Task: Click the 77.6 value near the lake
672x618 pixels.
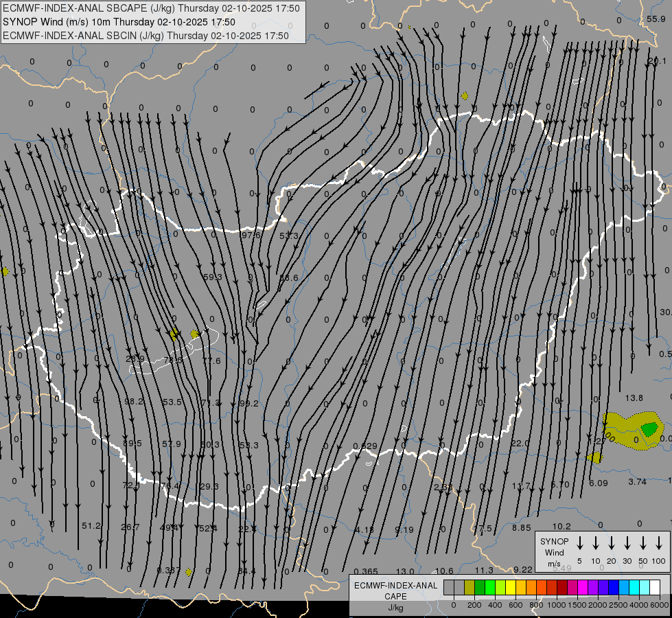Action: click(x=211, y=360)
